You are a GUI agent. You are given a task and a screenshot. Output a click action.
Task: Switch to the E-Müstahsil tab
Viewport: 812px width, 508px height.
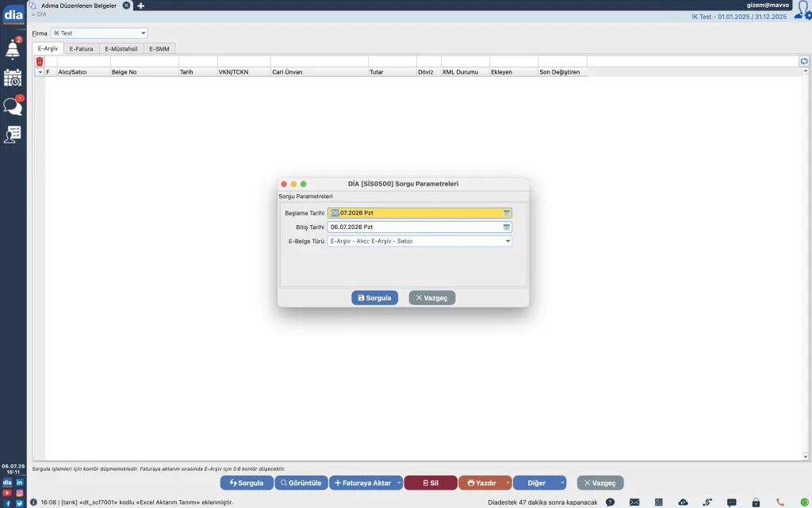[121, 48]
